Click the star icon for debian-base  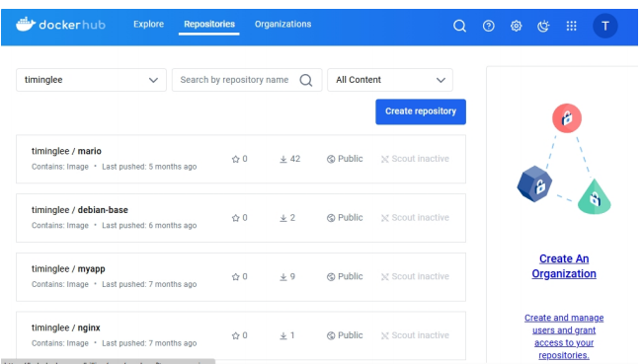pyautogui.click(x=235, y=218)
